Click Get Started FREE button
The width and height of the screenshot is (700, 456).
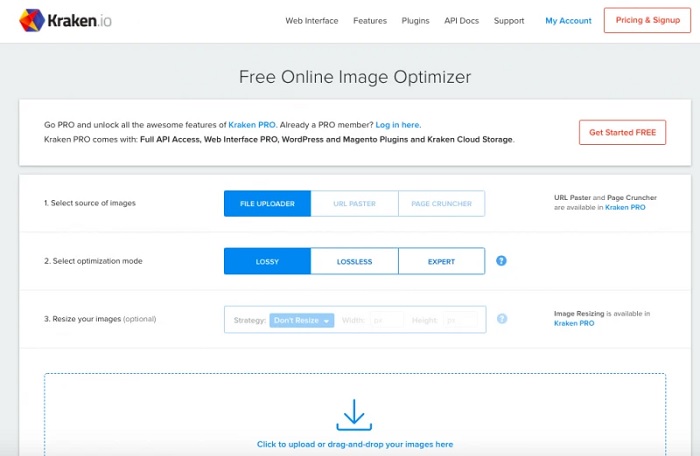tap(622, 132)
